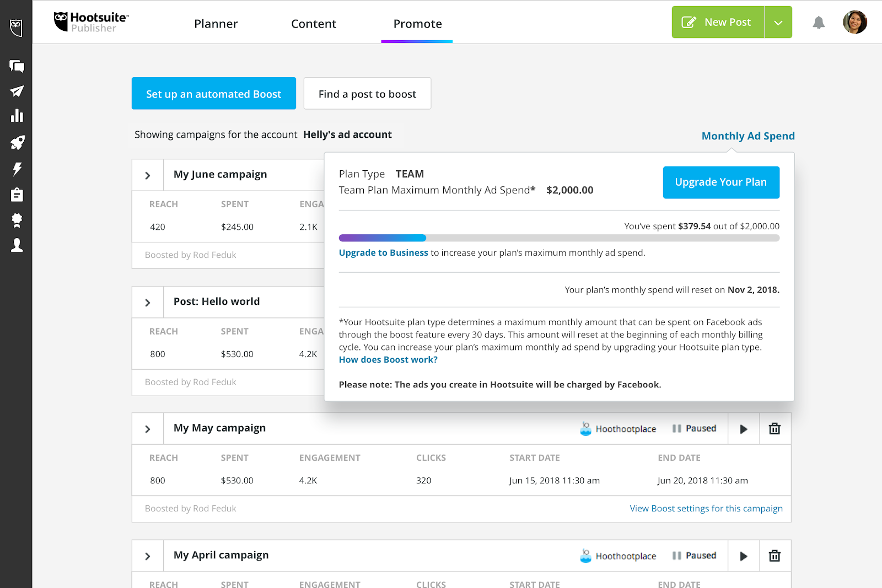Expand My May campaign row
This screenshot has height=588, width=882.
[x=148, y=429]
